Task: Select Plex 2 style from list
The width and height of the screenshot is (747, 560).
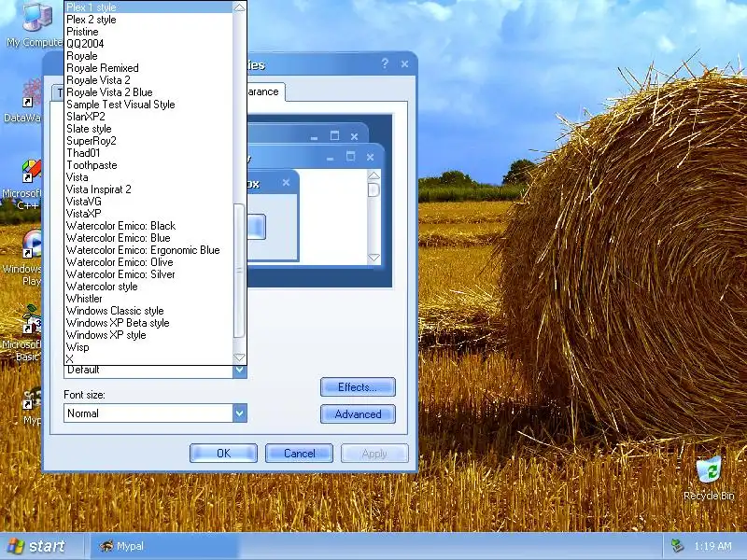Action: click(148, 20)
